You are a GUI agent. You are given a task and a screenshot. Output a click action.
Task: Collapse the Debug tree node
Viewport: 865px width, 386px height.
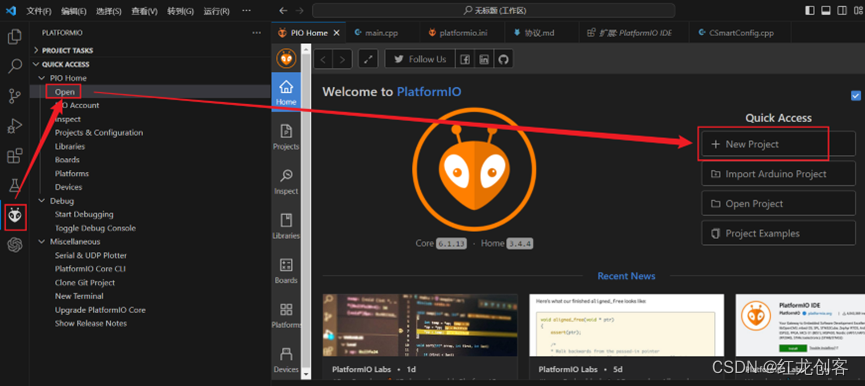[x=42, y=201]
